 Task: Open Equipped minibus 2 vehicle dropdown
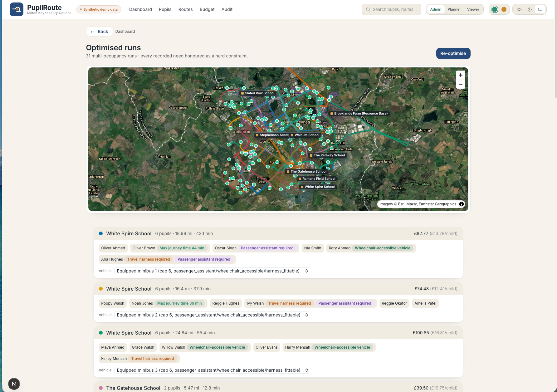click(212, 315)
